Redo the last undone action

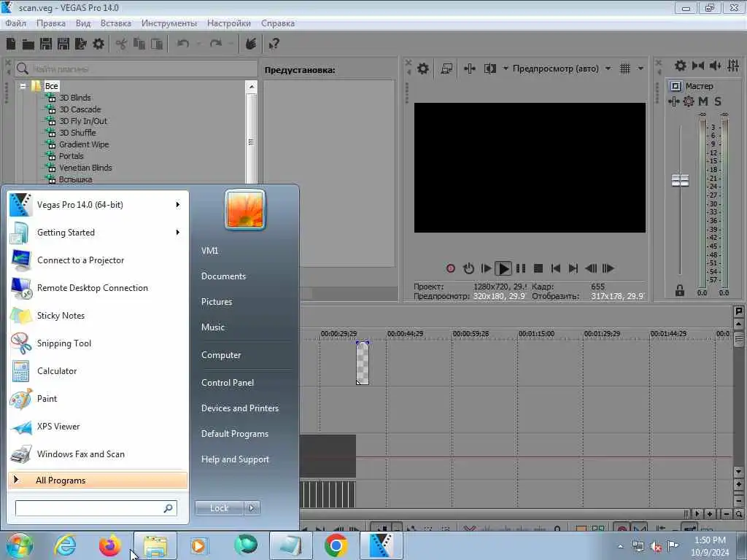point(216,44)
